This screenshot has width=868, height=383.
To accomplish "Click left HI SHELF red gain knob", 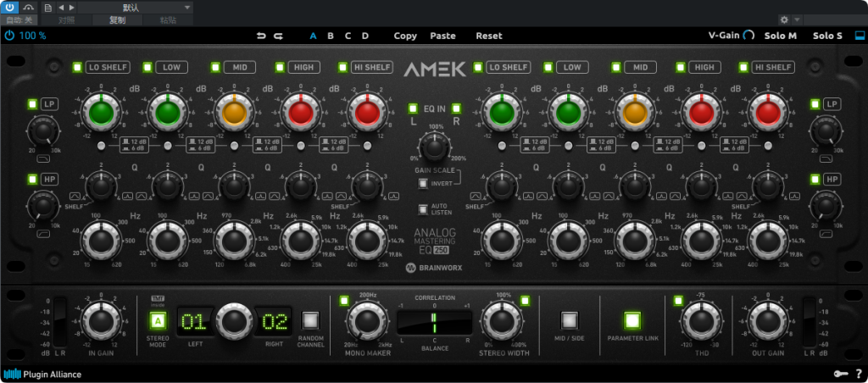I will click(x=367, y=113).
